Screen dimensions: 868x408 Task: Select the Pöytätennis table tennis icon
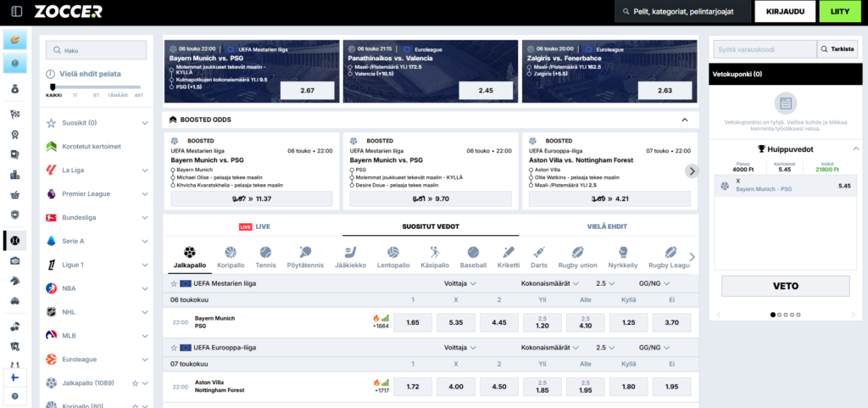pyautogui.click(x=305, y=257)
